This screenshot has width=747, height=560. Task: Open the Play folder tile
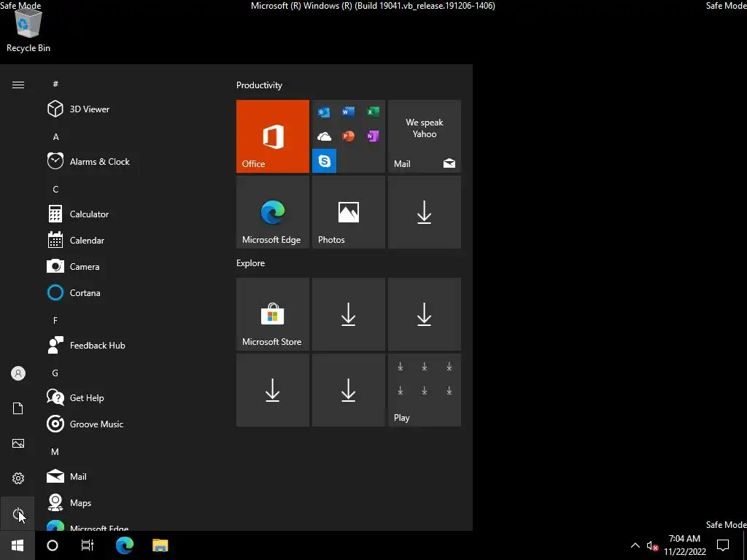pos(425,390)
